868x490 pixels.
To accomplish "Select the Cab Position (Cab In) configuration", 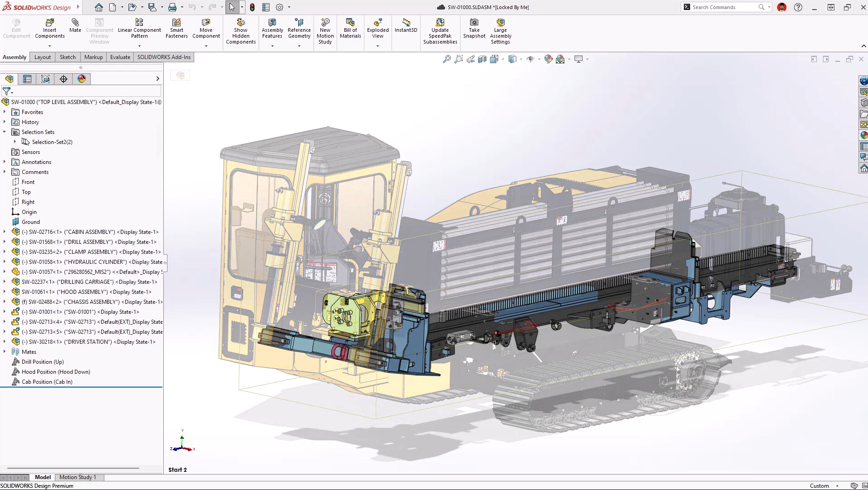I will click(48, 381).
